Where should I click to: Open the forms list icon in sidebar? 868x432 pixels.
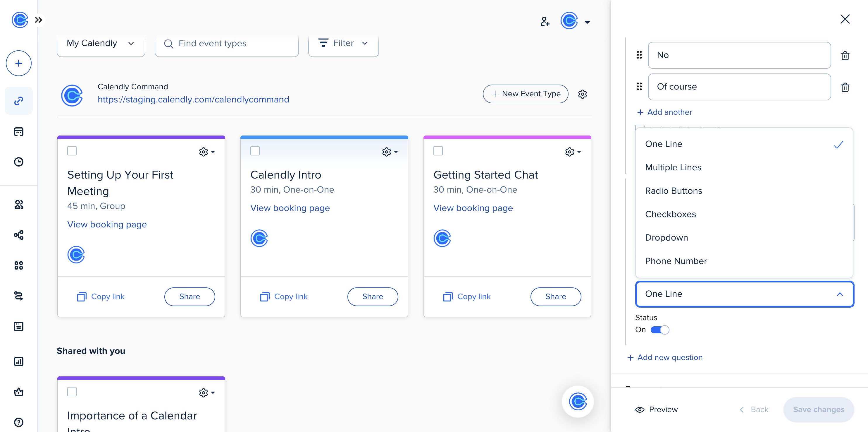pyautogui.click(x=19, y=326)
